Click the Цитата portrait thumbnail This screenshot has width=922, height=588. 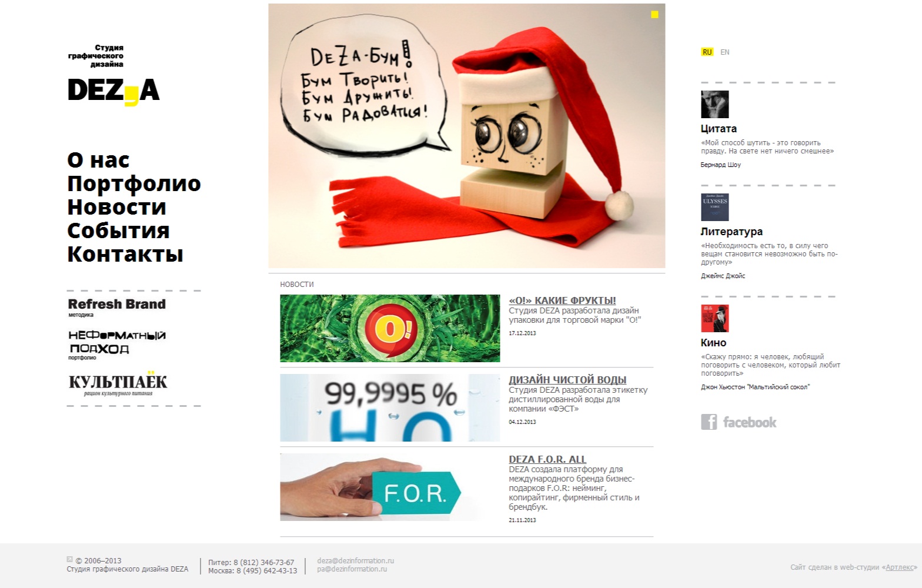click(714, 104)
